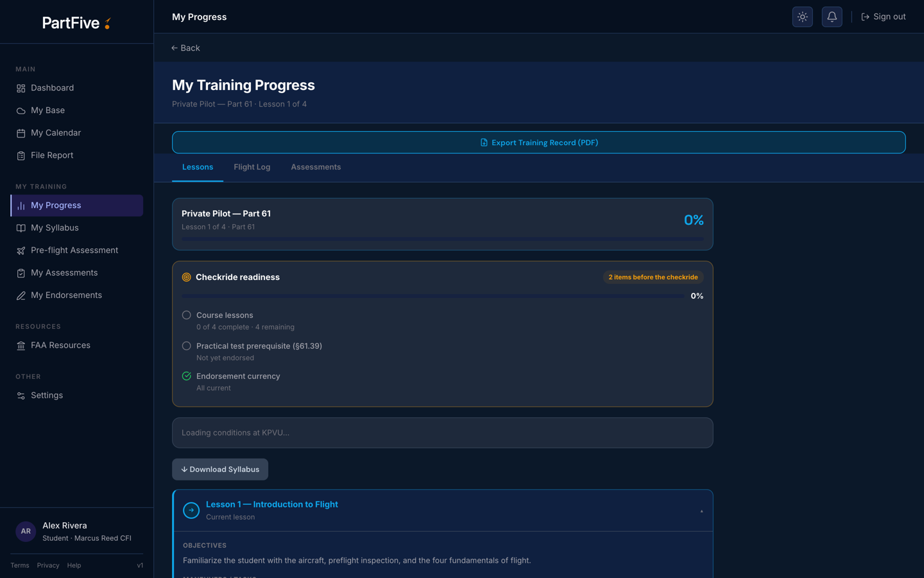The width and height of the screenshot is (924, 578).
Task: Switch to the Lessons tab
Action: tap(198, 167)
